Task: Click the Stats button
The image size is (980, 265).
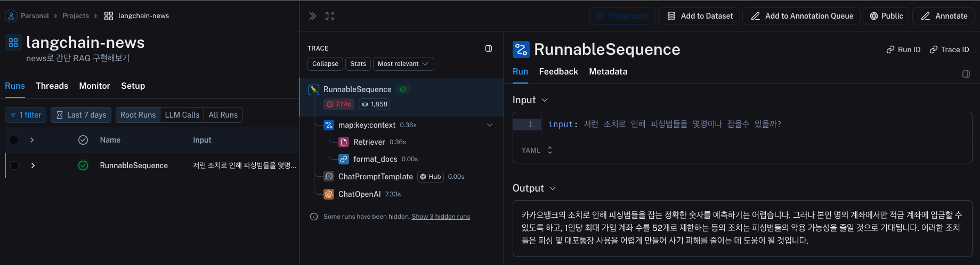Action: coord(358,64)
